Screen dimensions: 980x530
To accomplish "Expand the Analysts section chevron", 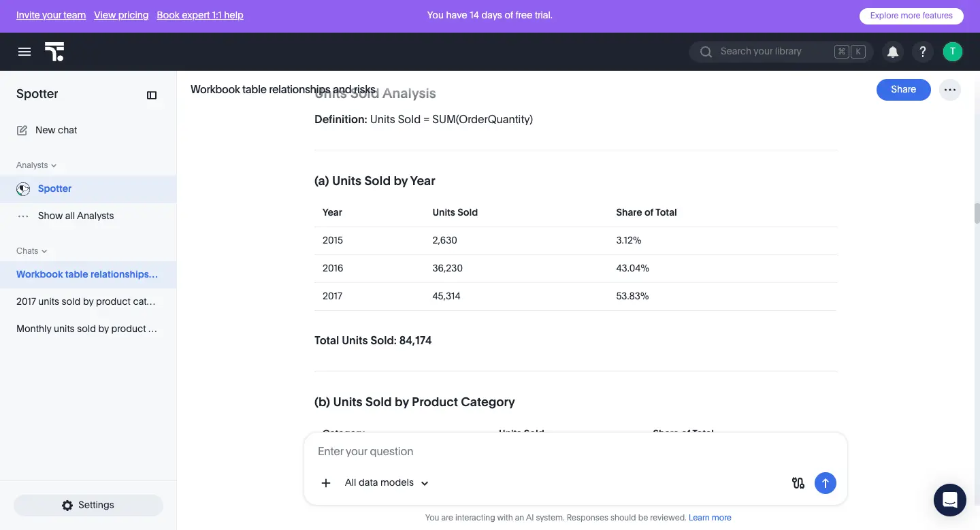I will (x=54, y=165).
